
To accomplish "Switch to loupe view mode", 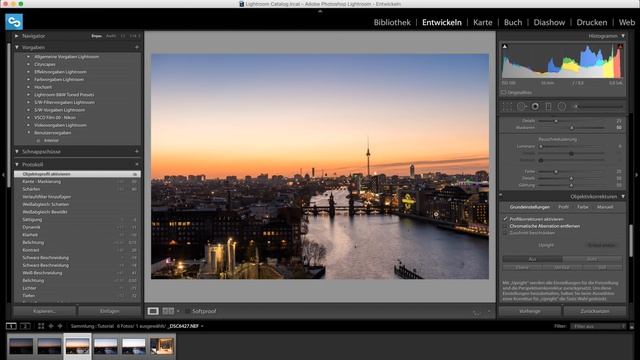I will tap(153, 311).
